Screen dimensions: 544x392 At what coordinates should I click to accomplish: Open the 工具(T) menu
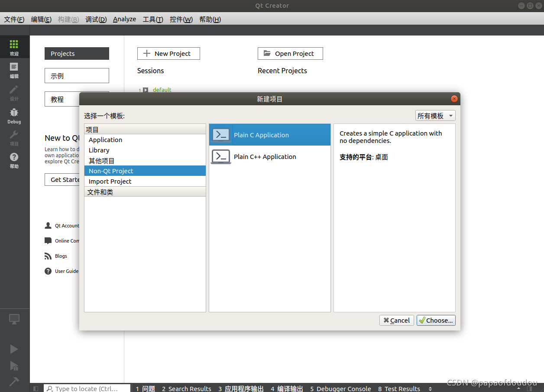point(153,19)
